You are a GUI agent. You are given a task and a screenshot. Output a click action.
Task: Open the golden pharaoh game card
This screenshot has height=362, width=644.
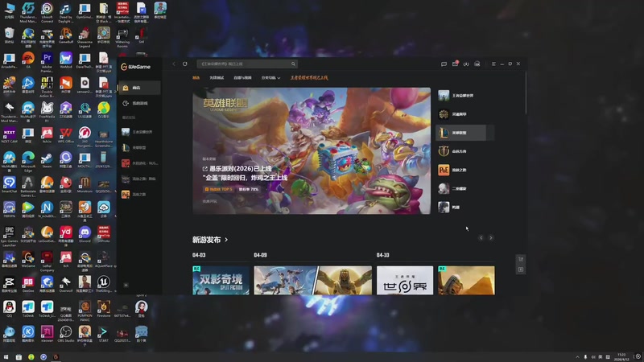(x=345, y=280)
